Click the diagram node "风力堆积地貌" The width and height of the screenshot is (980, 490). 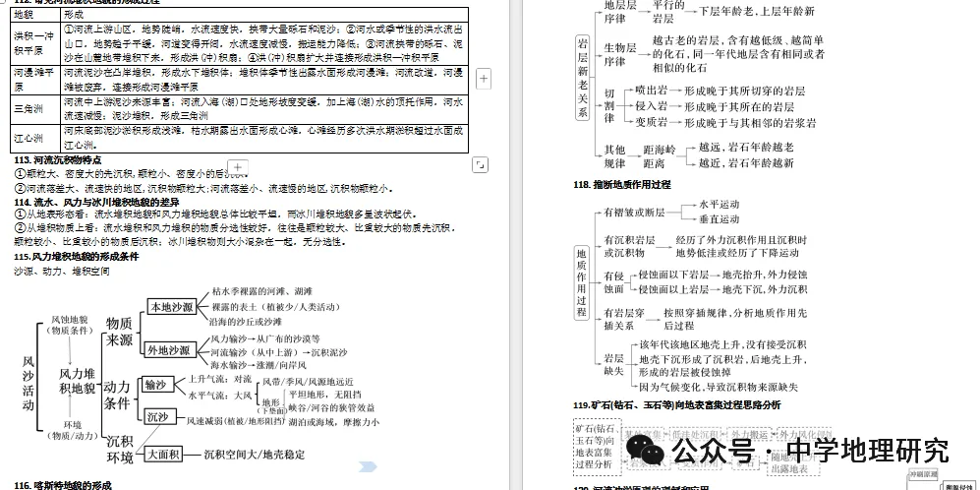click(77, 381)
